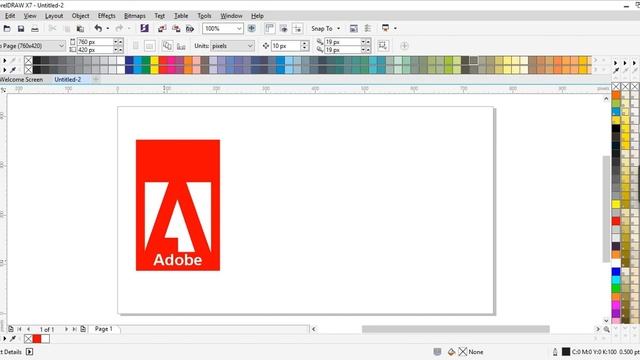Open the Help menu
The width and height of the screenshot is (640, 360).
[257, 16]
